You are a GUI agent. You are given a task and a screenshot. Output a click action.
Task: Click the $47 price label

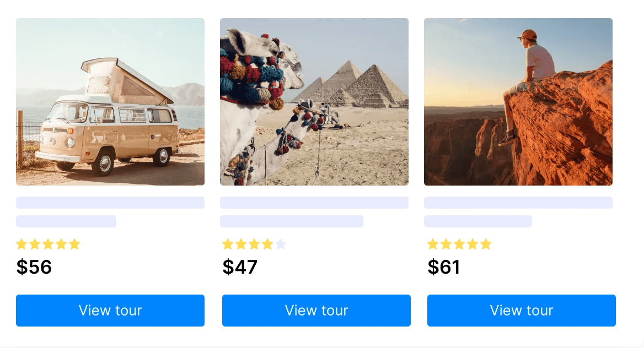pos(240,267)
